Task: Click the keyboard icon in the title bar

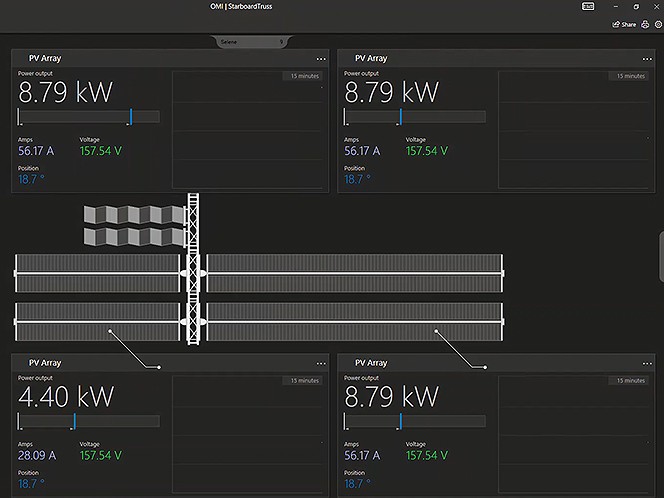Action: click(588, 6)
